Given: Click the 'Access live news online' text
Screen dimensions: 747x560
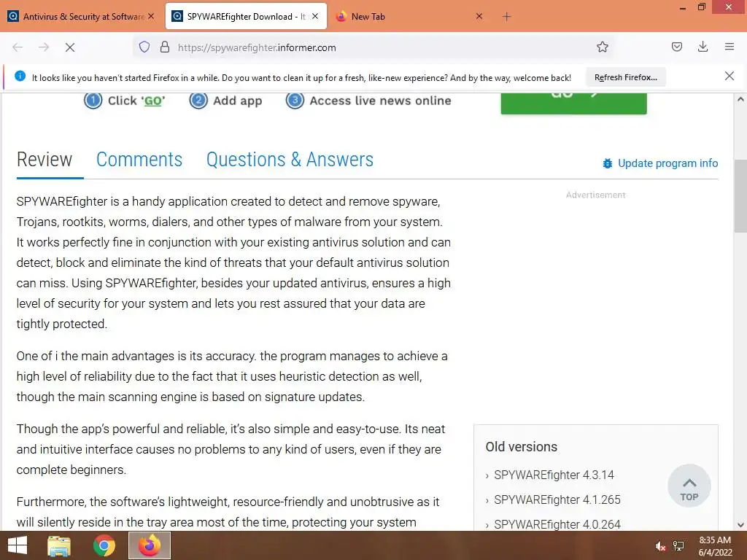Looking at the screenshot, I should (380, 101).
